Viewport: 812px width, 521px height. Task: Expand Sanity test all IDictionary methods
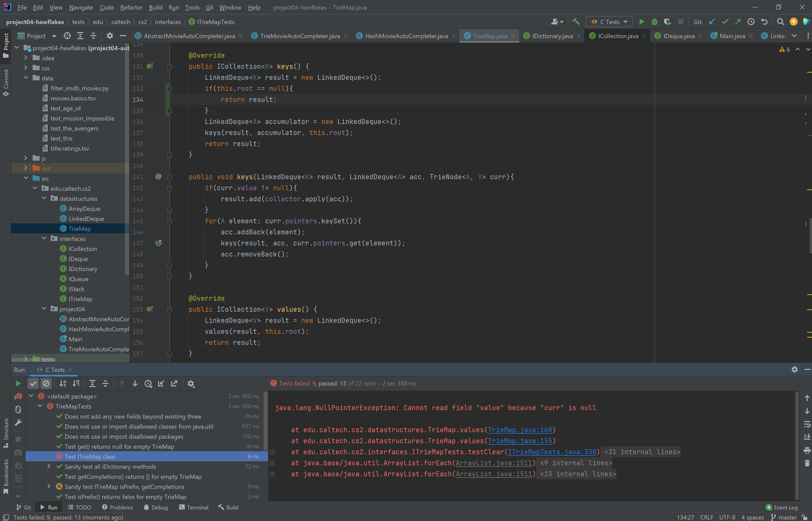[x=49, y=467]
